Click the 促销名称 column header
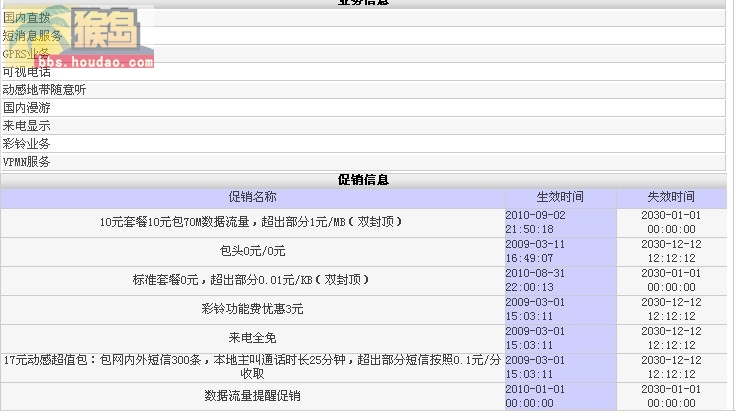The height and width of the screenshot is (412, 736). pyautogui.click(x=253, y=197)
